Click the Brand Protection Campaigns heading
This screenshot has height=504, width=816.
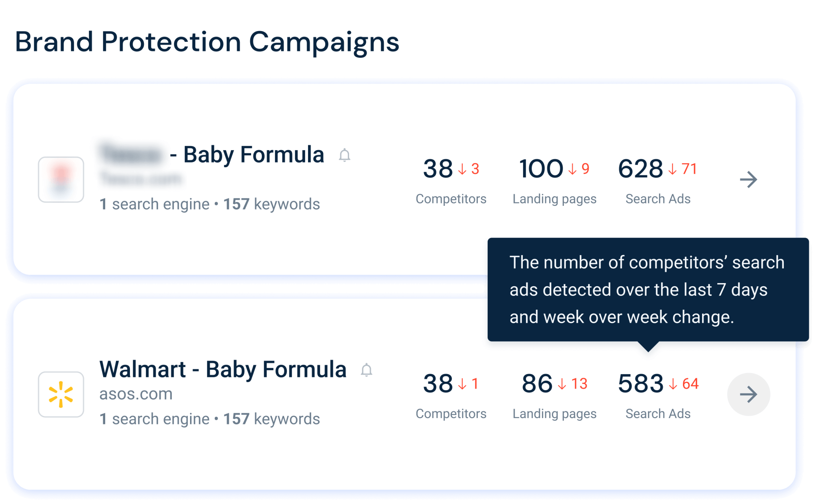coord(207,42)
